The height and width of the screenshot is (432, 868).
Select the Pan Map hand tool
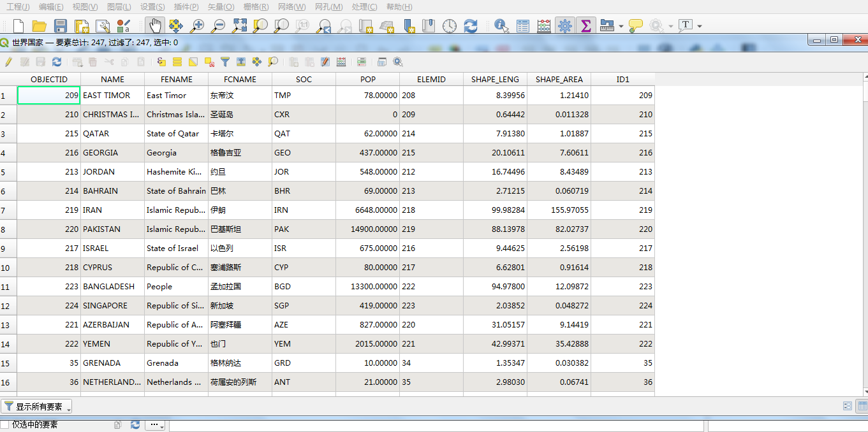pos(155,26)
